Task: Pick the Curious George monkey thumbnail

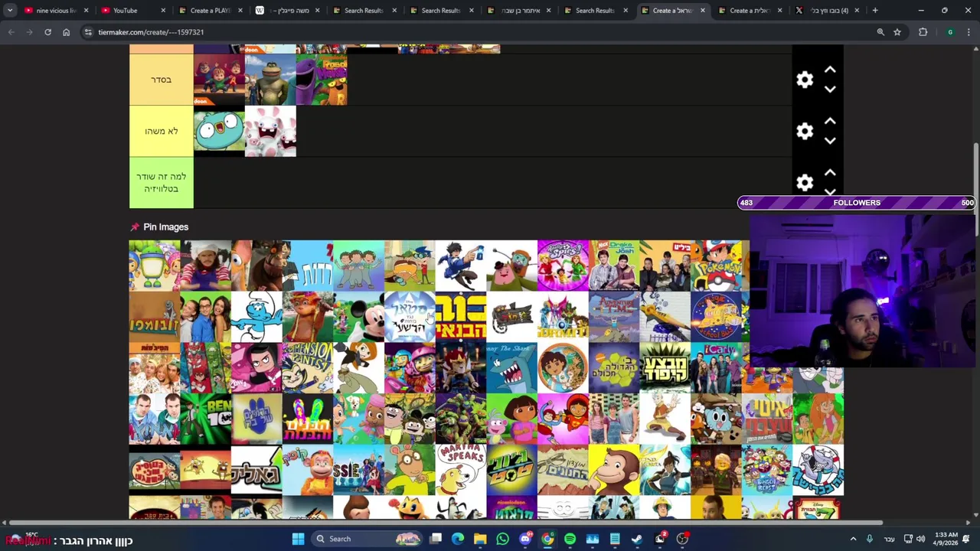Action: [x=614, y=470]
